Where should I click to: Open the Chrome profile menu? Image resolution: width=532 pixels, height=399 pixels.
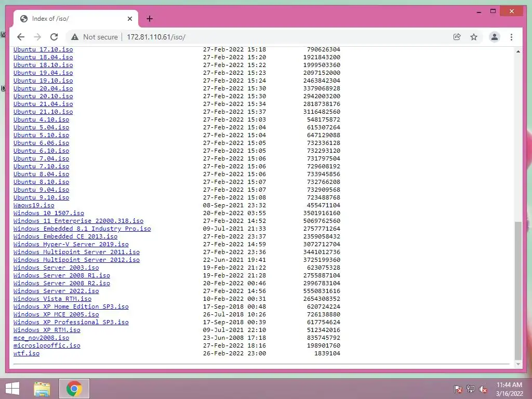(x=495, y=37)
